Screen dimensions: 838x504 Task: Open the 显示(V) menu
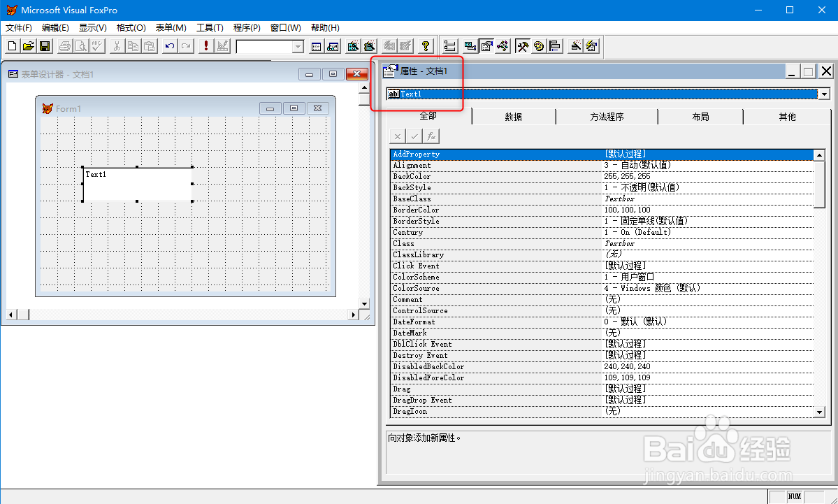(92, 28)
